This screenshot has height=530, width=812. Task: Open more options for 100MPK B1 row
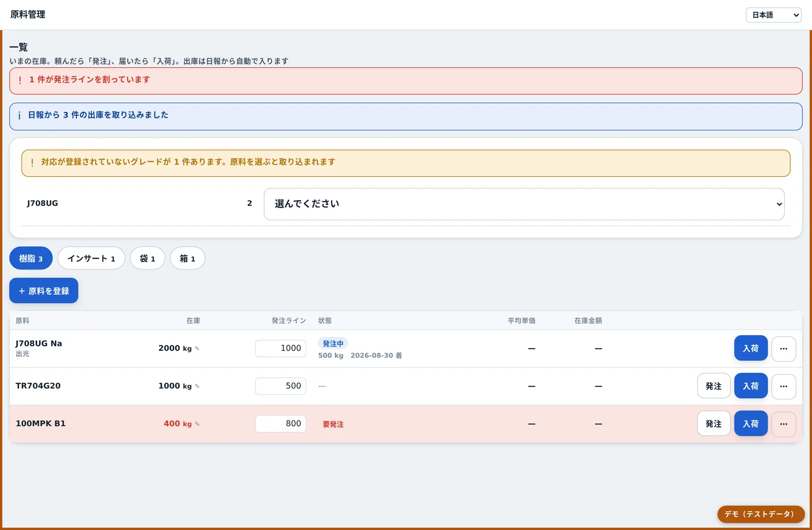(x=784, y=424)
